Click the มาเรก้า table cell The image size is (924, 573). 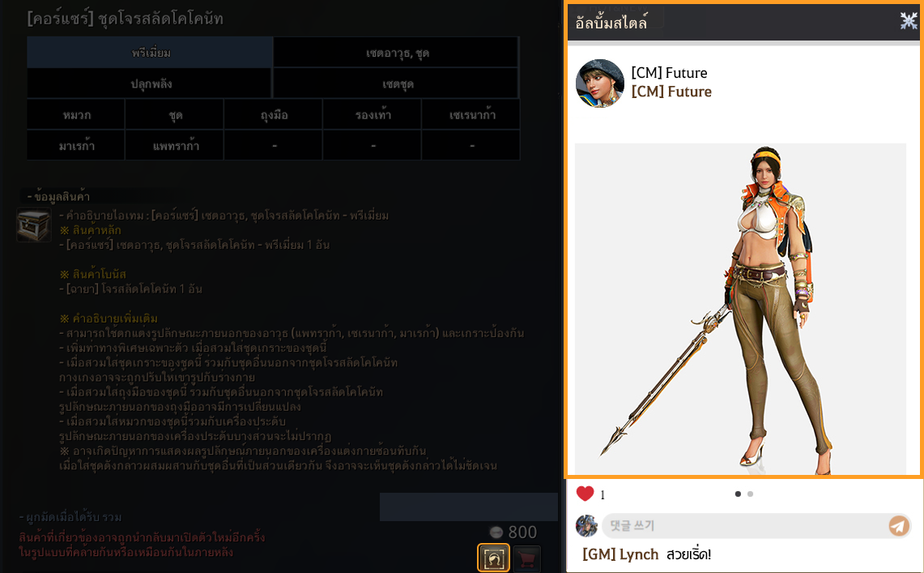pyautogui.click(x=77, y=146)
